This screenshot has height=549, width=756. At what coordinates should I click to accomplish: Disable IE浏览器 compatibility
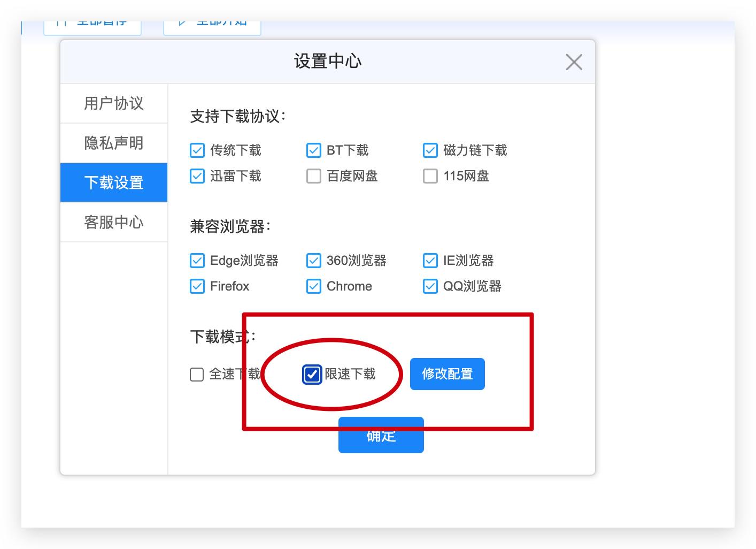coord(430,261)
